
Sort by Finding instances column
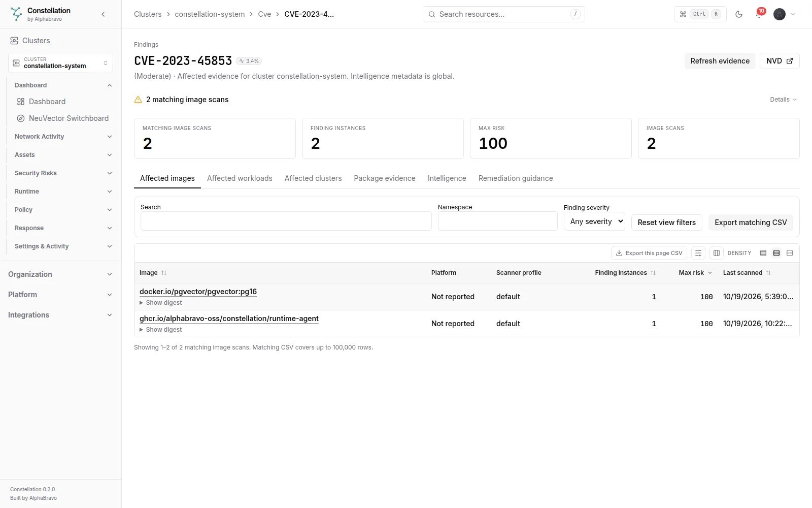[x=625, y=273]
